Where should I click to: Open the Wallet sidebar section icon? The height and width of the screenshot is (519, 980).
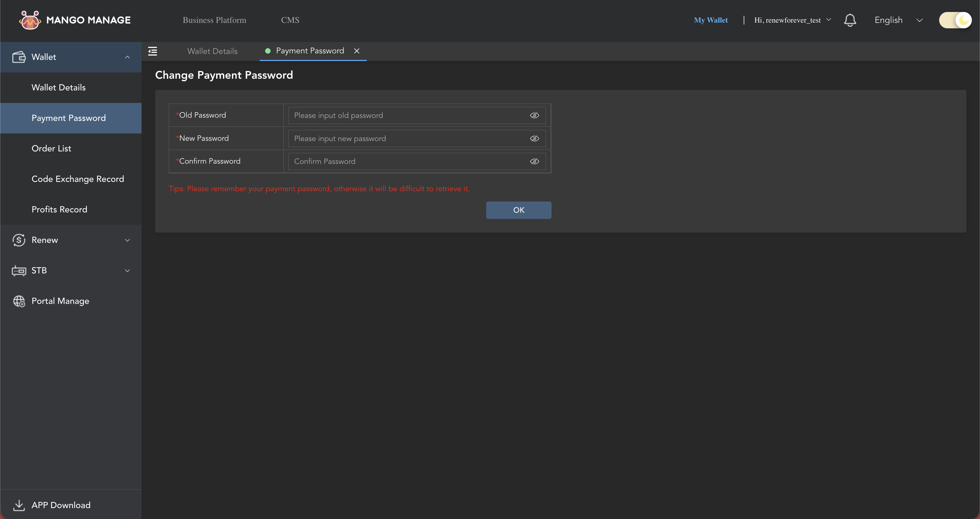(19, 57)
